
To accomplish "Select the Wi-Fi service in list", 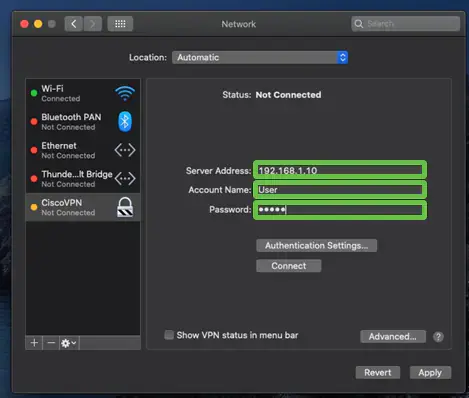I will 83,93.
